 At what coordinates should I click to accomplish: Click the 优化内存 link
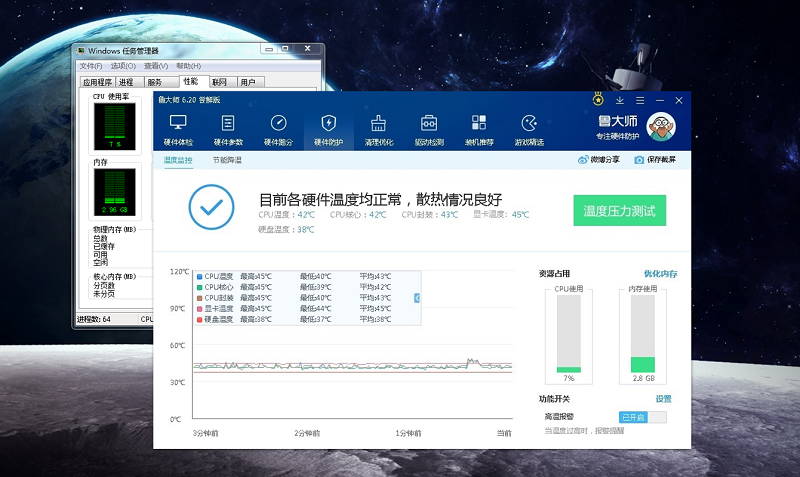660,273
